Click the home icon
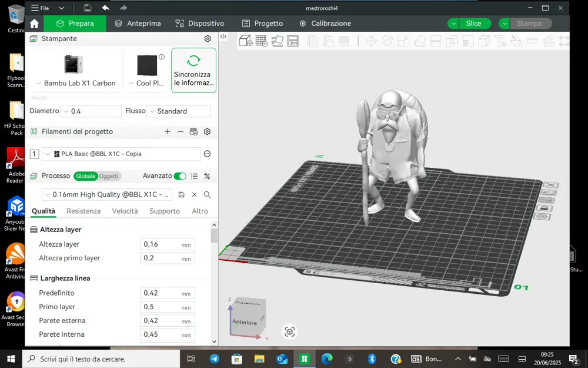 [x=34, y=24]
